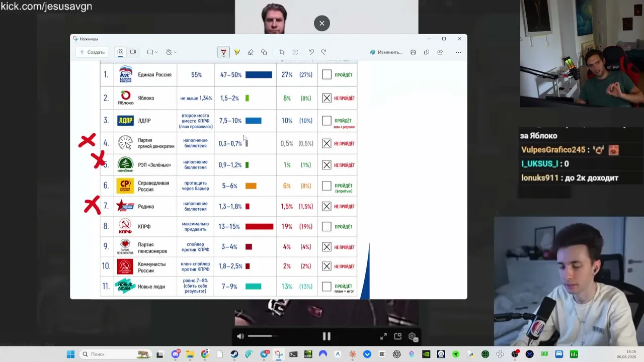Open the shapes tool in Ножницы
644x362 pixels.
pyautogui.click(x=264, y=52)
